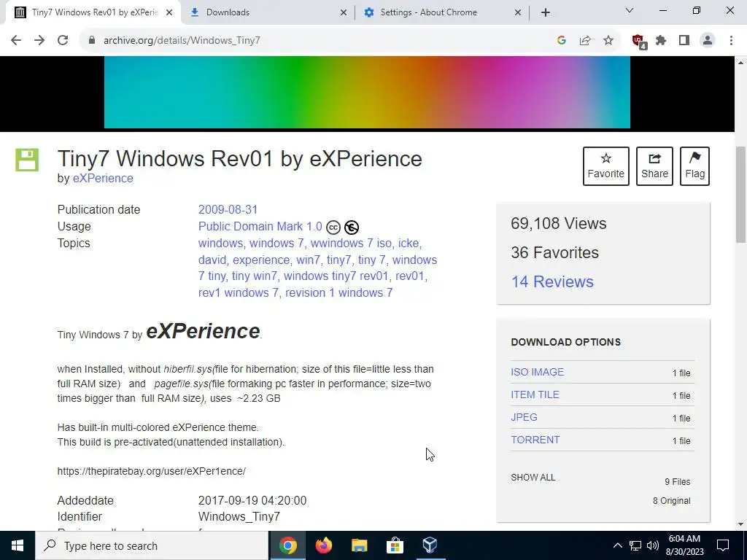Screen dimensions: 747x560
Task: Open the 'icke' topic link
Action: pos(409,244)
